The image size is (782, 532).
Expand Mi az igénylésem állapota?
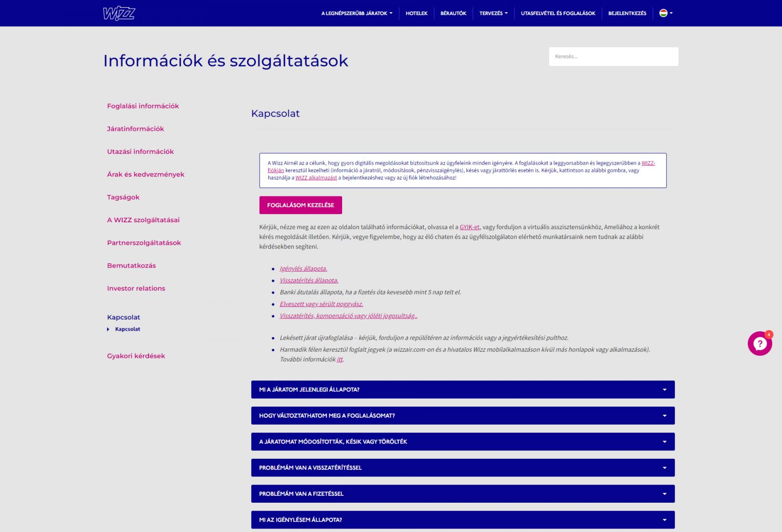pyautogui.click(x=463, y=520)
